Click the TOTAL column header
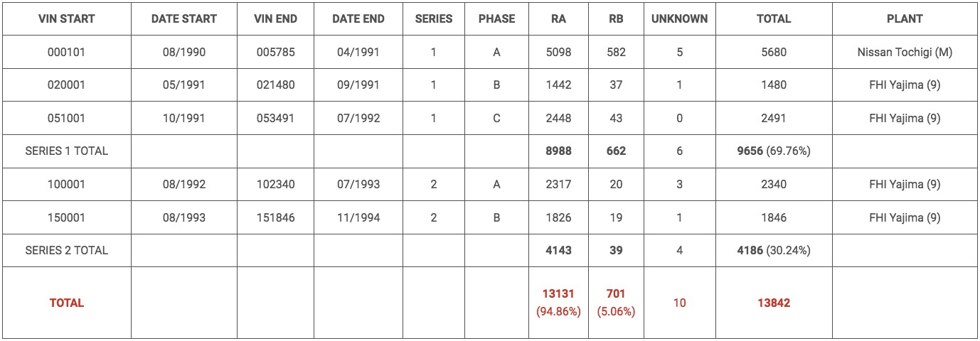980x341 pixels. (773, 18)
